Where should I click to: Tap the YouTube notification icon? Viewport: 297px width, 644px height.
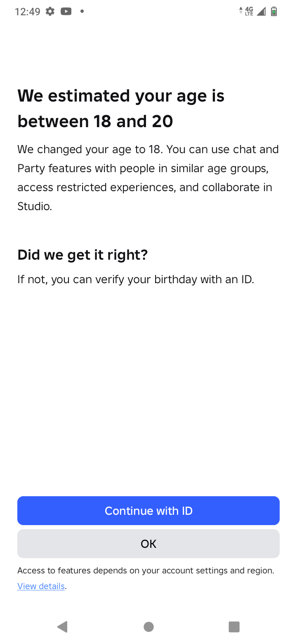tap(66, 12)
